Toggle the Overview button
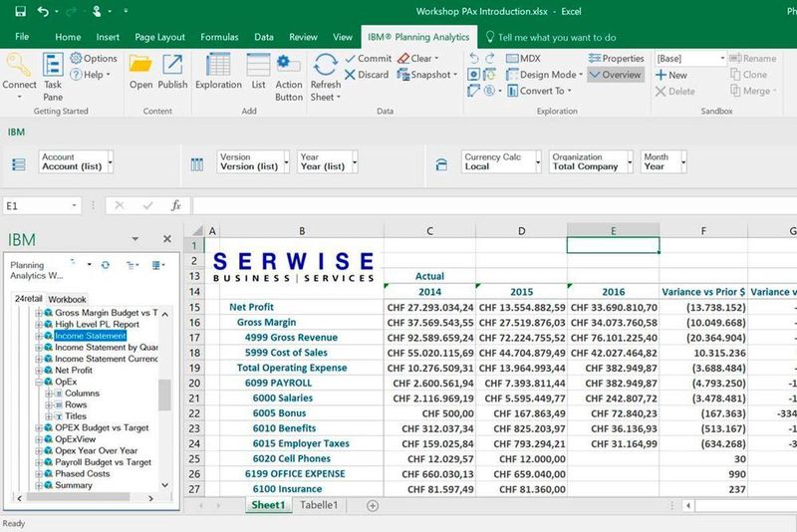Viewport: 797px width, 532px height. (616, 75)
